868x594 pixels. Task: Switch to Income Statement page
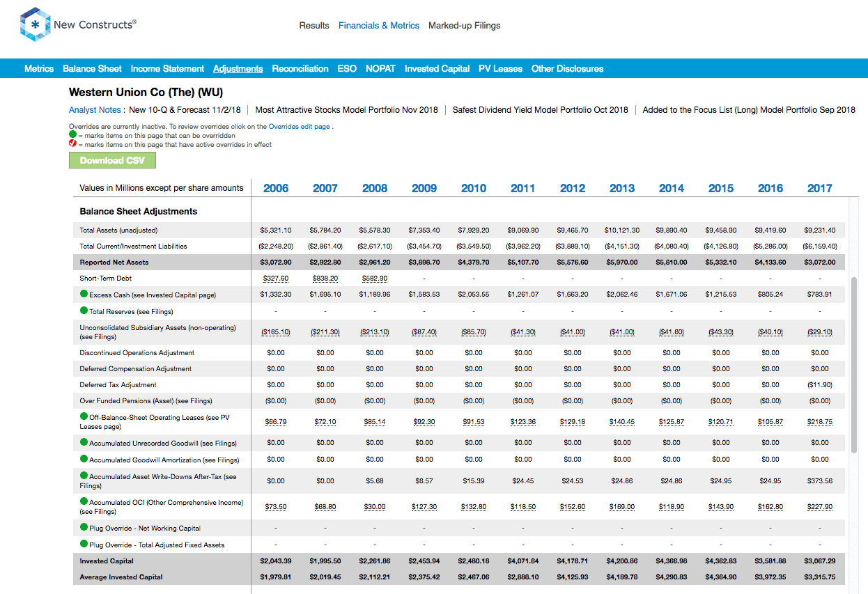coord(167,69)
